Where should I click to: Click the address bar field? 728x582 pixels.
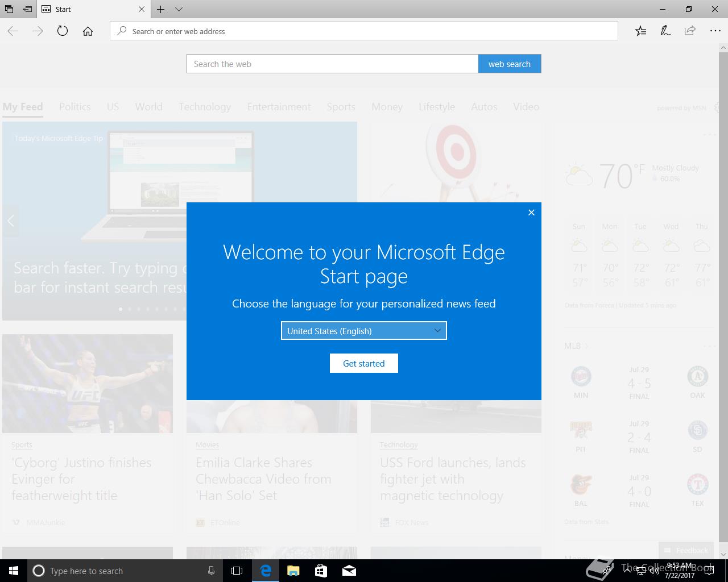(364, 31)
